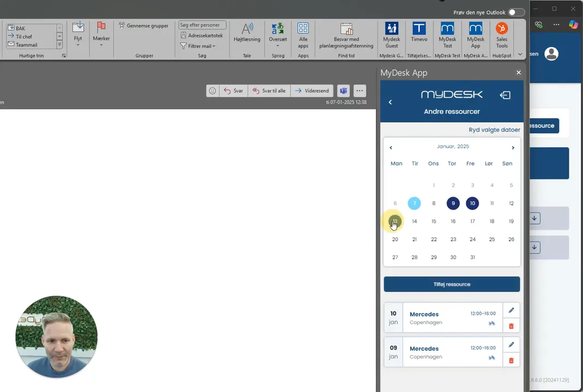This screenshot has width=583, height=392.
Task: Close the MyDesk App pane
Action: 519,72
